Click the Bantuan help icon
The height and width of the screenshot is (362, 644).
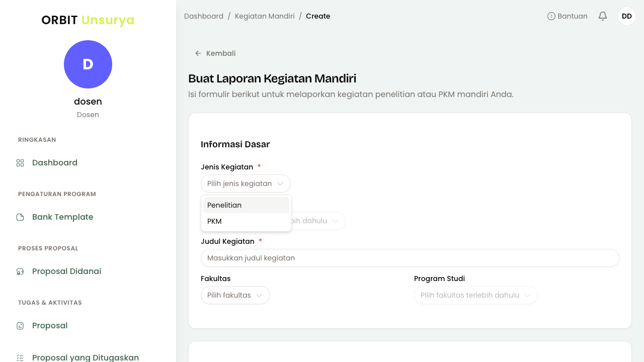pos(551,16)
